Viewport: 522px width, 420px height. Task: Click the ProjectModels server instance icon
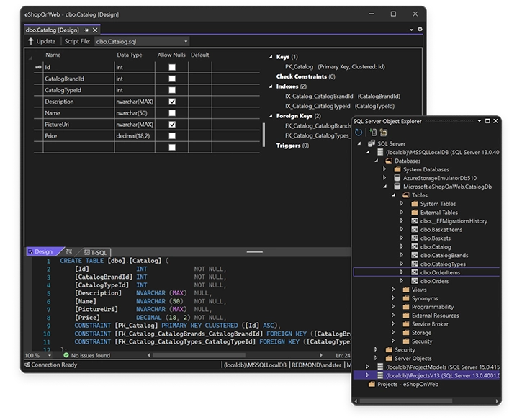point(380,367)
